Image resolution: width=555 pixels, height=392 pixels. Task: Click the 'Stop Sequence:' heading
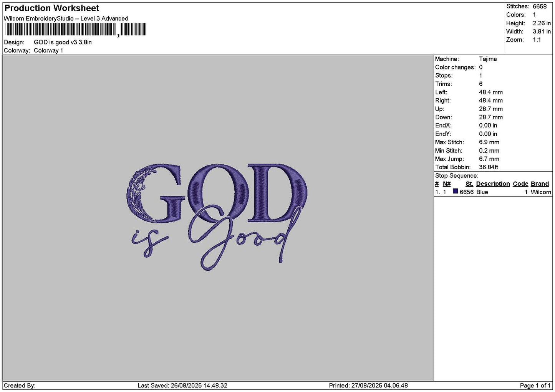point(457,176)
